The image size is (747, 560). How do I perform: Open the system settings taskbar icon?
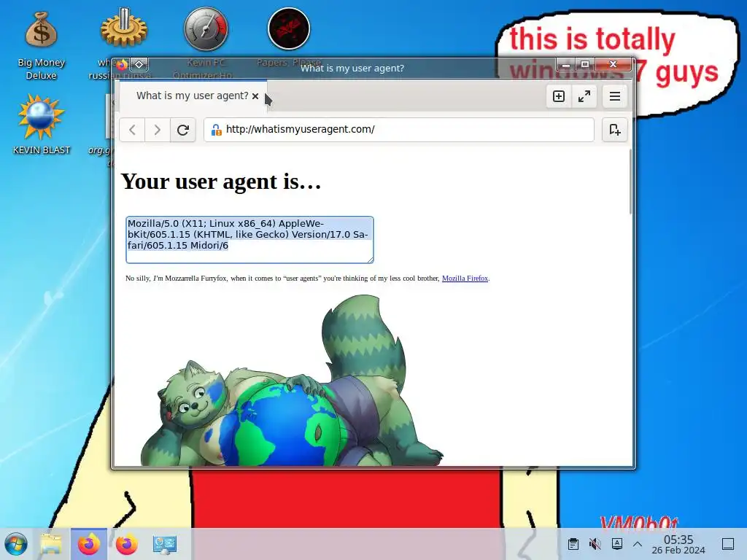(x=165, y=544)
